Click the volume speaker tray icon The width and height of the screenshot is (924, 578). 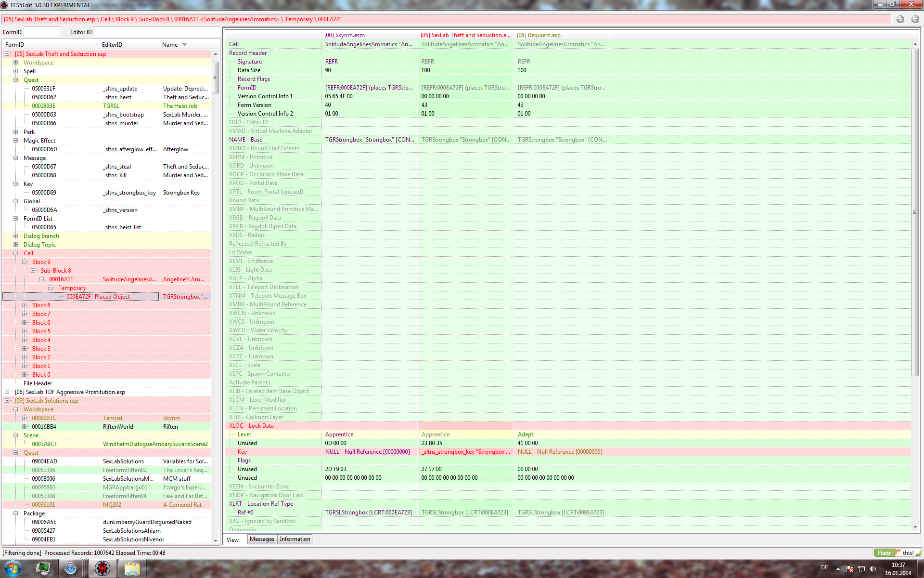coord(873,569)
